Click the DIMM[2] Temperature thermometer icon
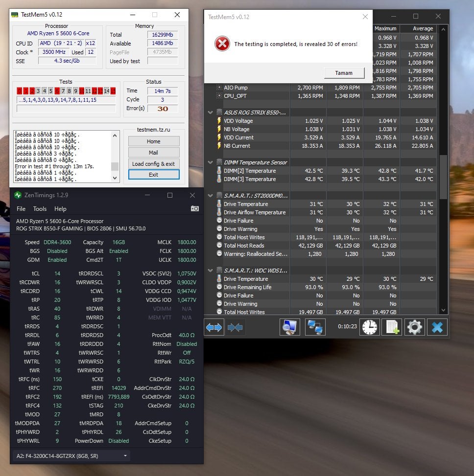The height and width of the screenshot is (476, 474). coord(219,171)
